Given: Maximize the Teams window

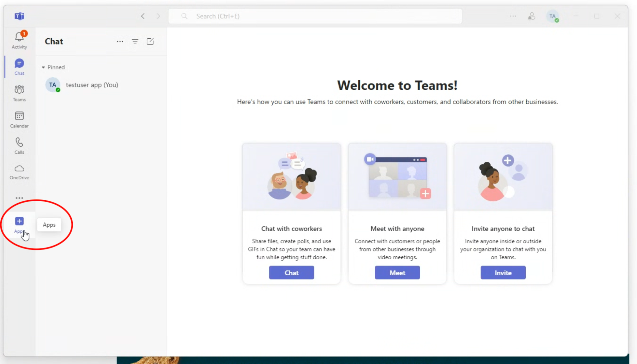Looking at the screenshot, I should click(597, 16).
